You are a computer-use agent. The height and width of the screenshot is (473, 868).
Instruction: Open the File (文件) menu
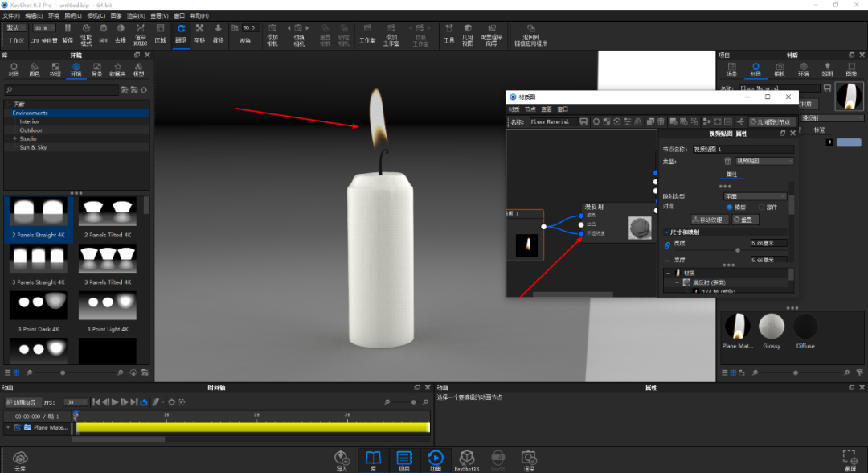pyautogui.click(x=11, y=15)
